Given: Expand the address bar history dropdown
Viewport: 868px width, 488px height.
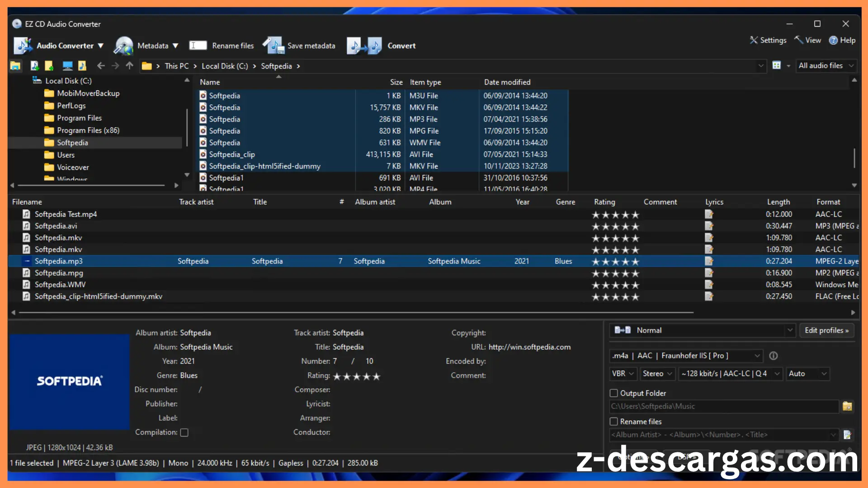Looking at the screenshot, I should pos(761,66).
